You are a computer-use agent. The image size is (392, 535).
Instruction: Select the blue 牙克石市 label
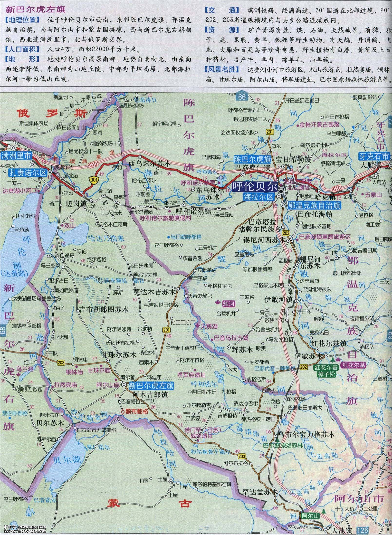click(374, 156)
